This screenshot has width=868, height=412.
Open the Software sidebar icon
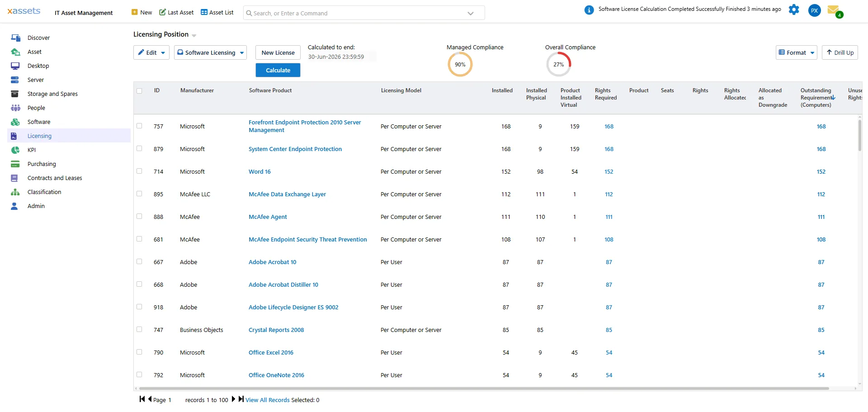(15, 122)
